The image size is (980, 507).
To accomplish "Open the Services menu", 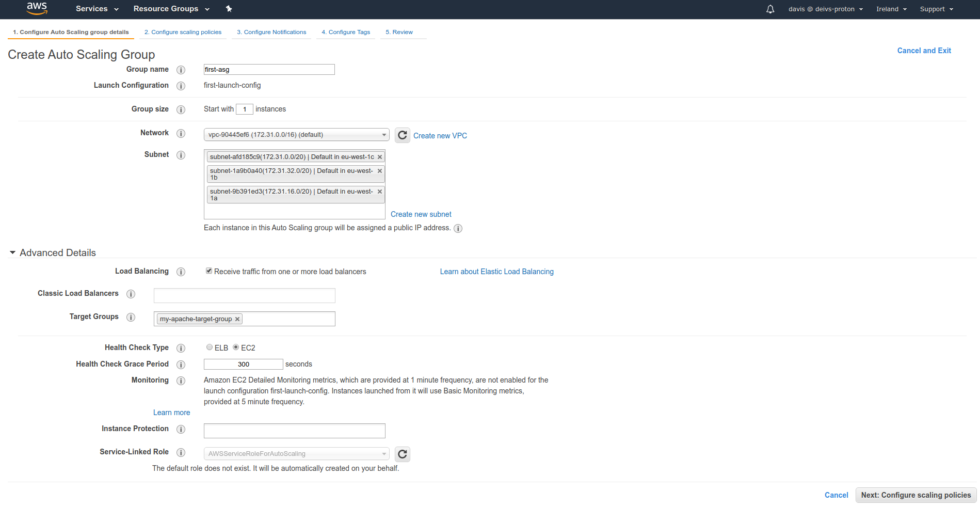I will [97, 9].
